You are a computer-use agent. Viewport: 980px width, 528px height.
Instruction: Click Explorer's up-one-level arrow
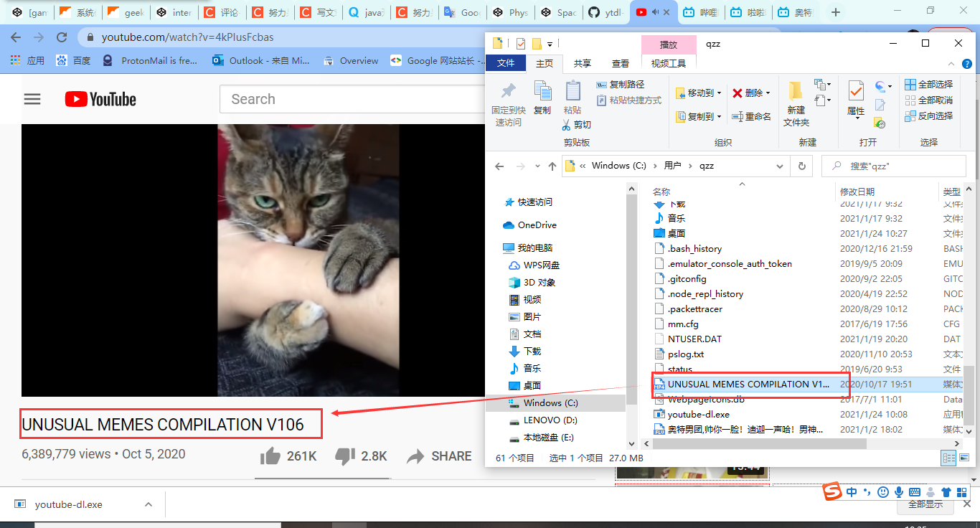(x=552, y=166)
